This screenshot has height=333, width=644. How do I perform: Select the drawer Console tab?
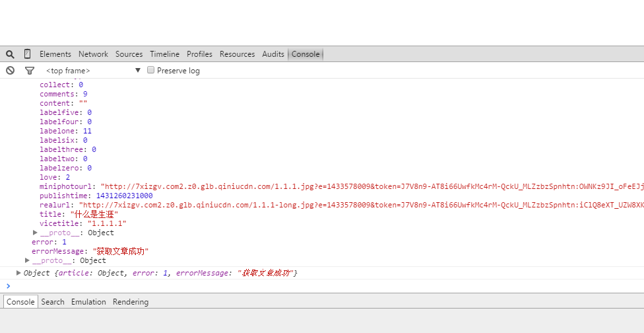[x=20, y=302]
